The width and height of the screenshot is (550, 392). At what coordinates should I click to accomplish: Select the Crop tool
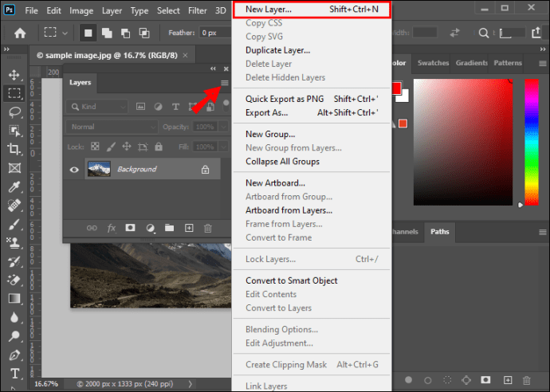click(14, 149)
